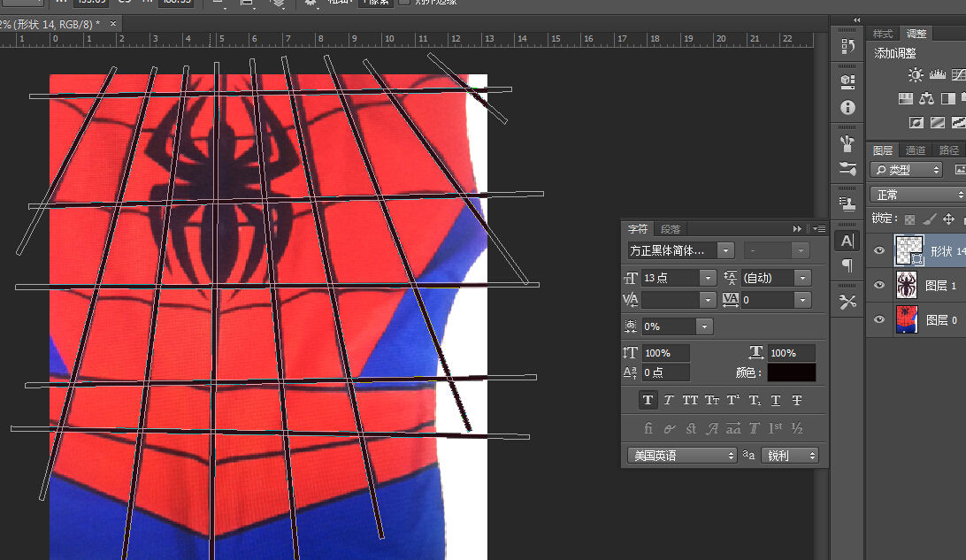Select the 图层 1 spider thumbnail
The image size is (966, 560).
pos(908,285)
